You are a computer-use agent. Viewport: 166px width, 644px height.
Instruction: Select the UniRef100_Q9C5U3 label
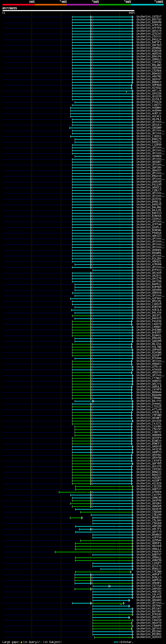coord(149,45)
